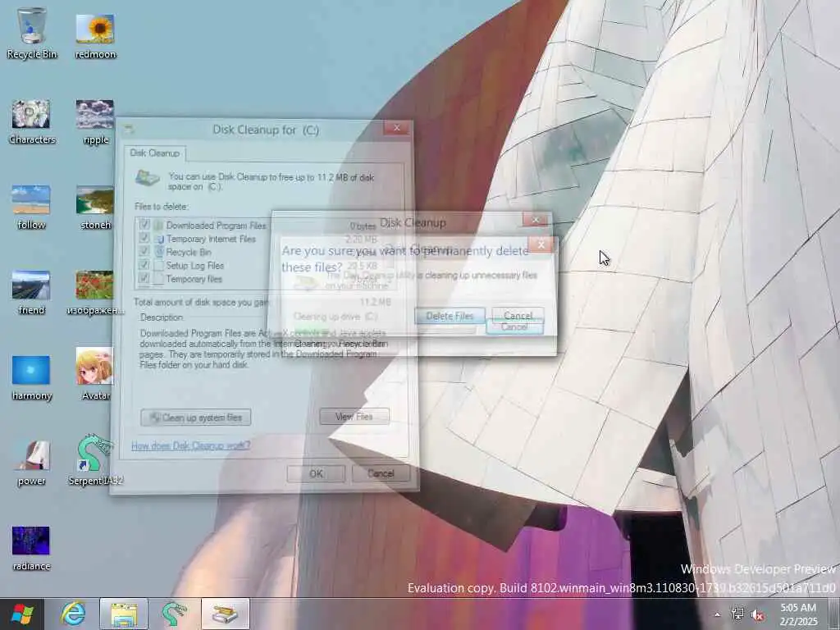
Task: Click the muted volume tray icon
Action: coord(757,614)
